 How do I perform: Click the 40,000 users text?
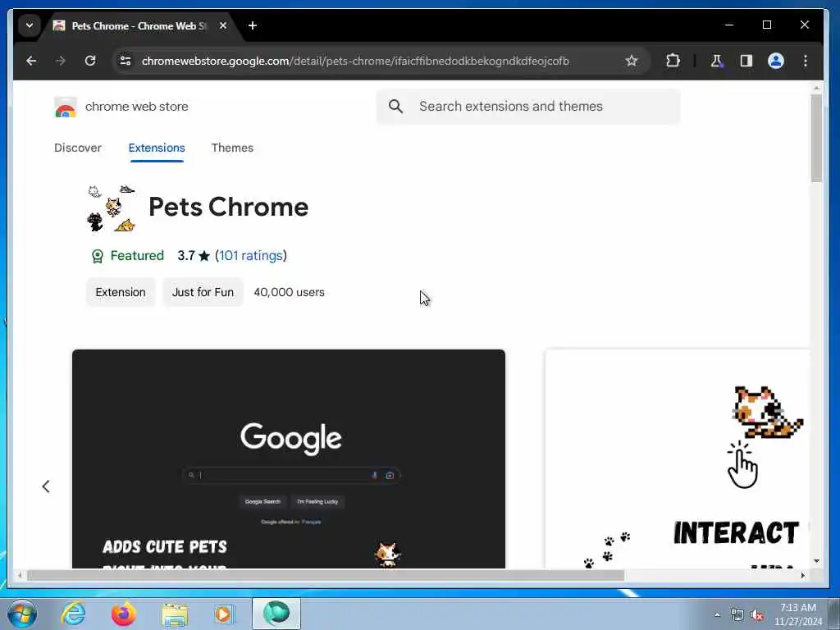pos(290,292)
